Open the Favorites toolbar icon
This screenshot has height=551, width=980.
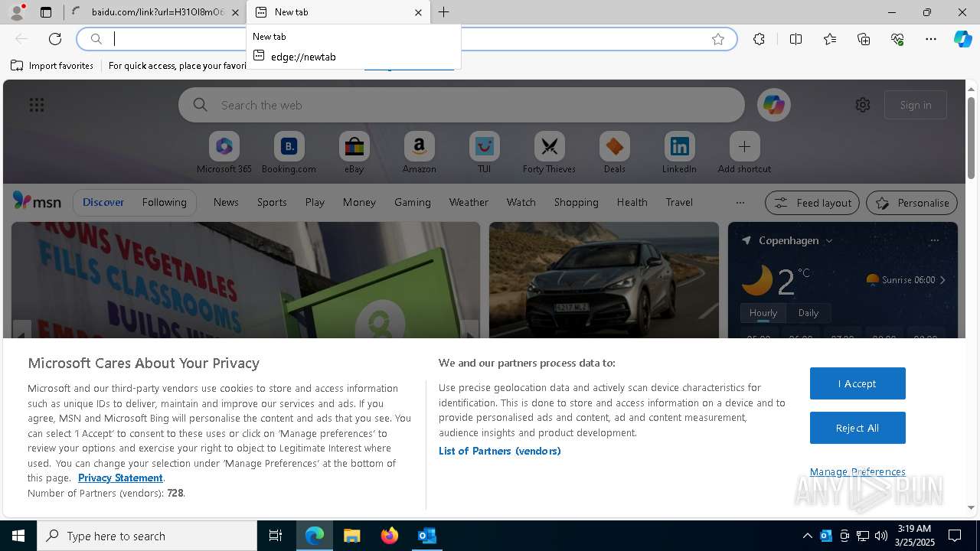coord(830,39)
